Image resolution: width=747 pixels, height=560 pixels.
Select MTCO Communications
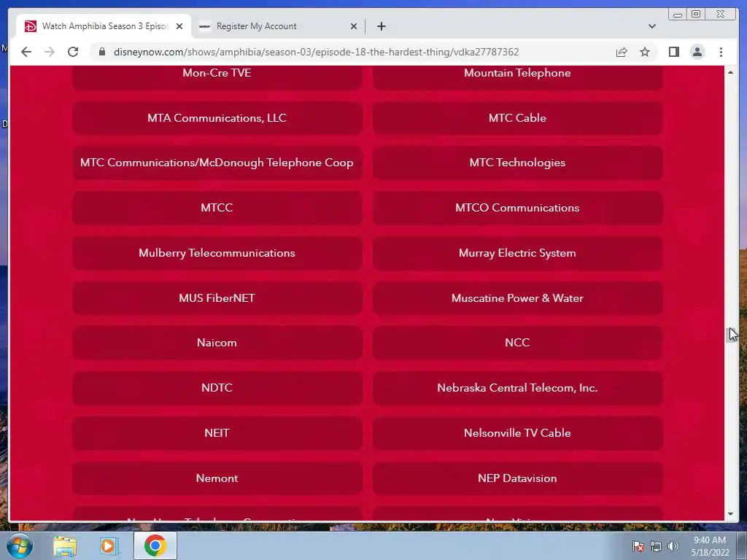pos(517,208)
